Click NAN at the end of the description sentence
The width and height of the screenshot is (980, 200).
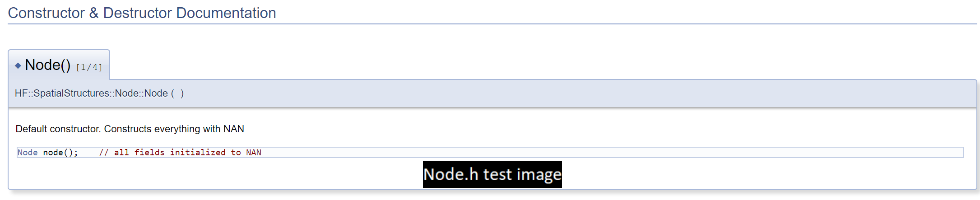tap(234, 129)
